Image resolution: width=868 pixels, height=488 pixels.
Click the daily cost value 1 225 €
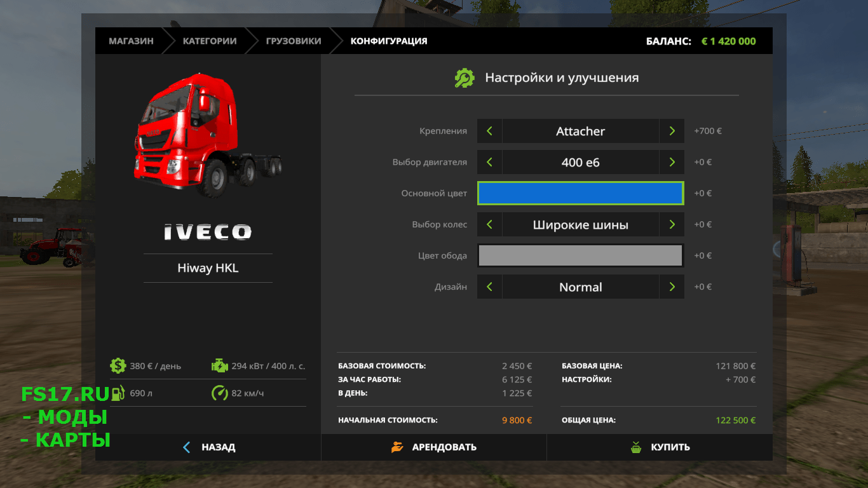point(517,393)
